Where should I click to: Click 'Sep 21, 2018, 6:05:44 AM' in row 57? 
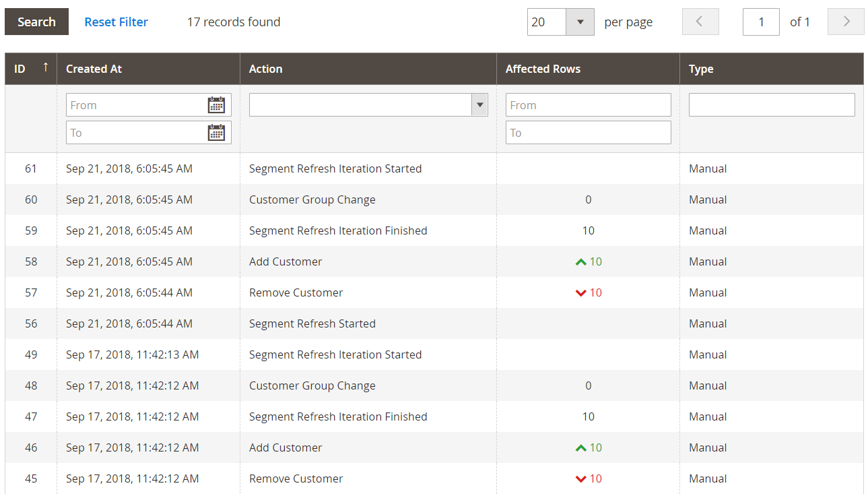pos(129,292)
